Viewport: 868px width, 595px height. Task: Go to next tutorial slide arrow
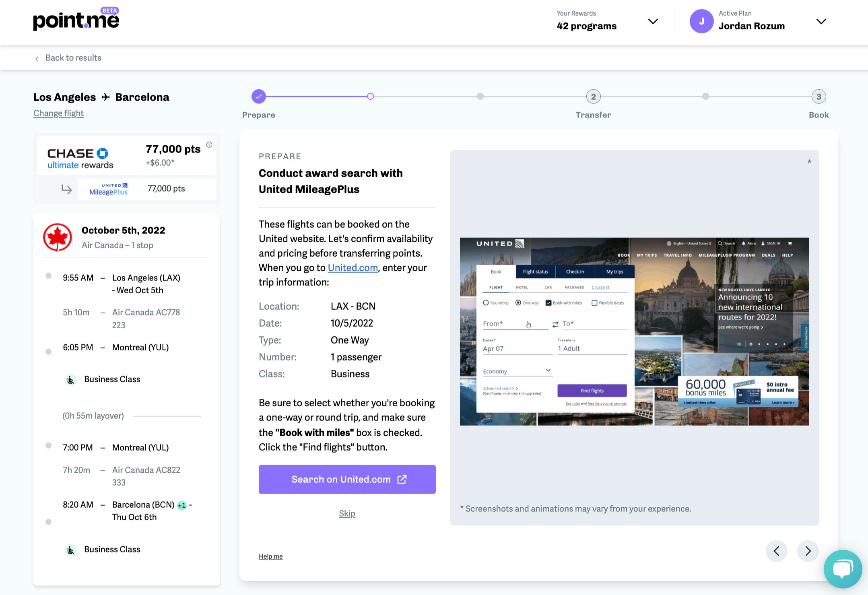click(808, 551)
